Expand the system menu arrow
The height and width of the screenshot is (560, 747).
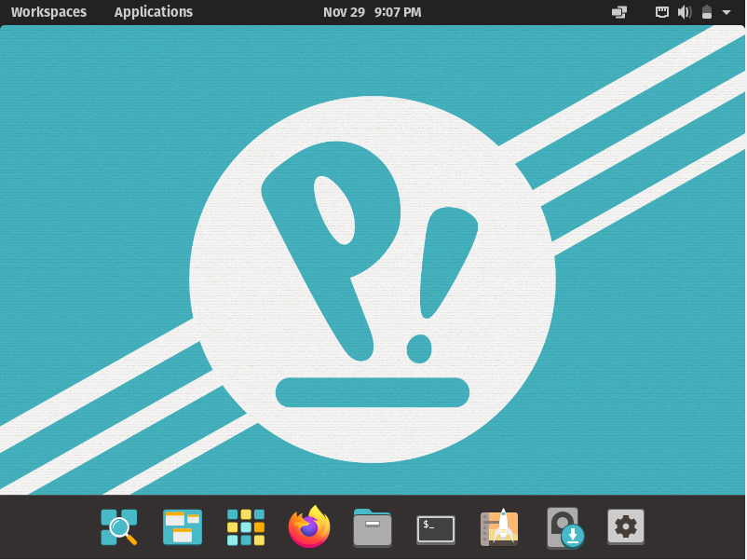[727, 12]
